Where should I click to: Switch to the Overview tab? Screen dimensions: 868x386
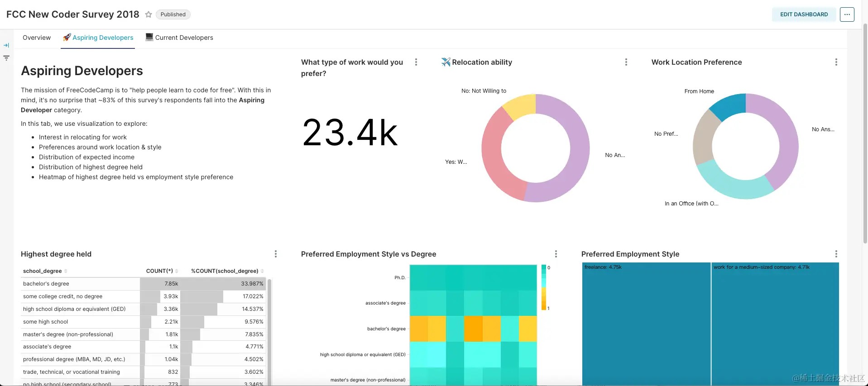37,38
